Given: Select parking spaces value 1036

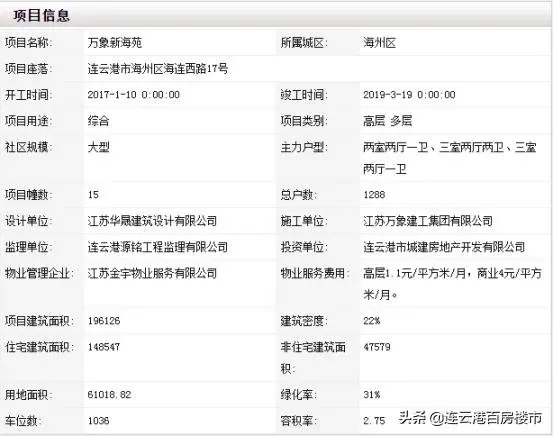Looking at the screenshot, I should click(x=99, y=421).
